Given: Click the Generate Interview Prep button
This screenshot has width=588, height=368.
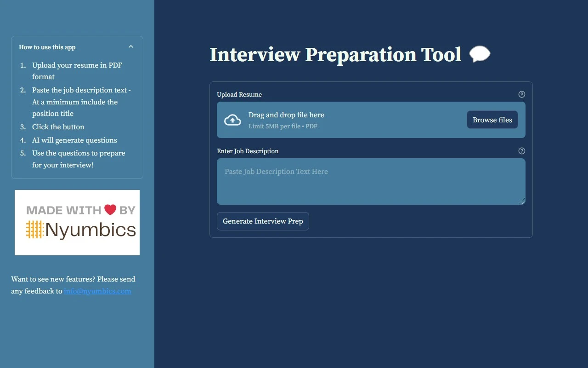Looking at the screenshot, I should click(x=263, y=221).
